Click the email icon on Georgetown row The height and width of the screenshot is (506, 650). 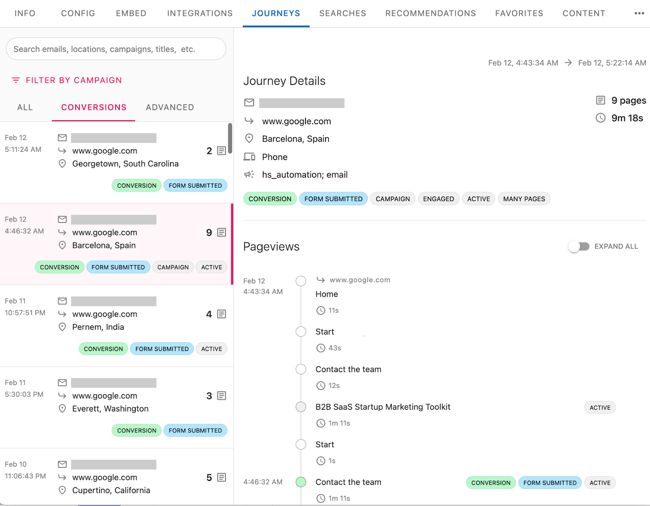coord(62,138)
